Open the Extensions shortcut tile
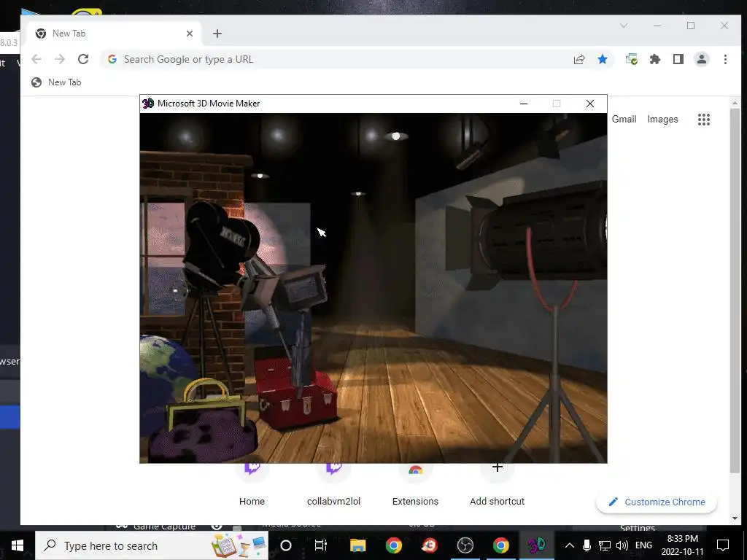 coord(415,486)
